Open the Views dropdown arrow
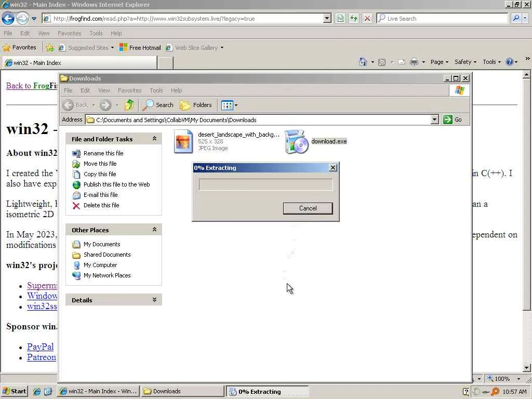The image size is (532, 399). coord(236,105)
